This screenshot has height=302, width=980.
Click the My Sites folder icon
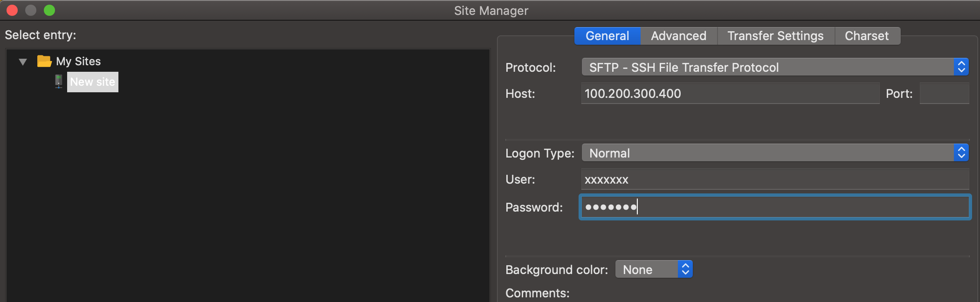click(44, 61)
